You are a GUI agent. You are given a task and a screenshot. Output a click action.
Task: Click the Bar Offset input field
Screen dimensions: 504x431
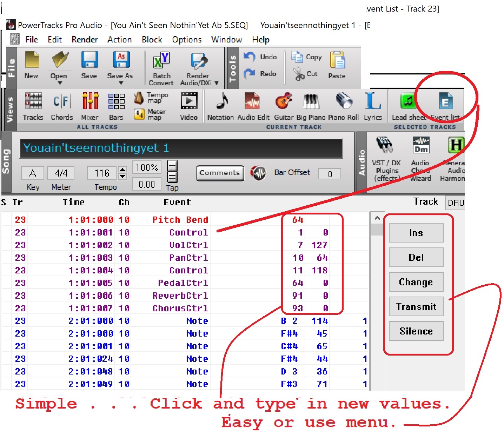coord(330,174)
